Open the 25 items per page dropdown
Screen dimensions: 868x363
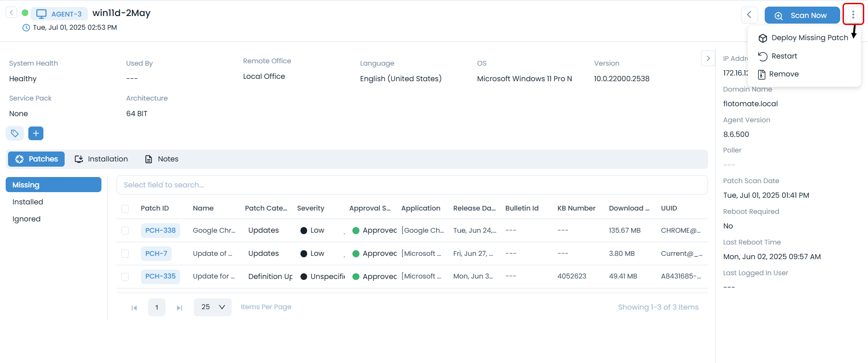[x=213, y=307]
